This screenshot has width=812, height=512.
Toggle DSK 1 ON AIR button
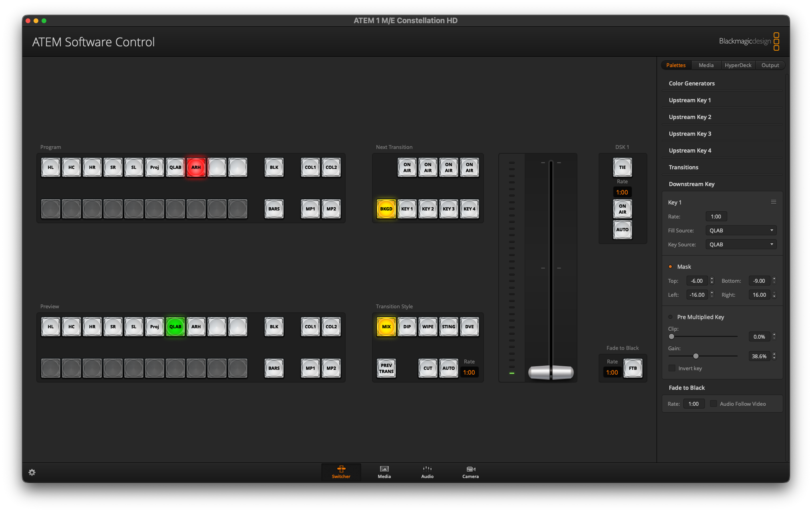point(623,209)
